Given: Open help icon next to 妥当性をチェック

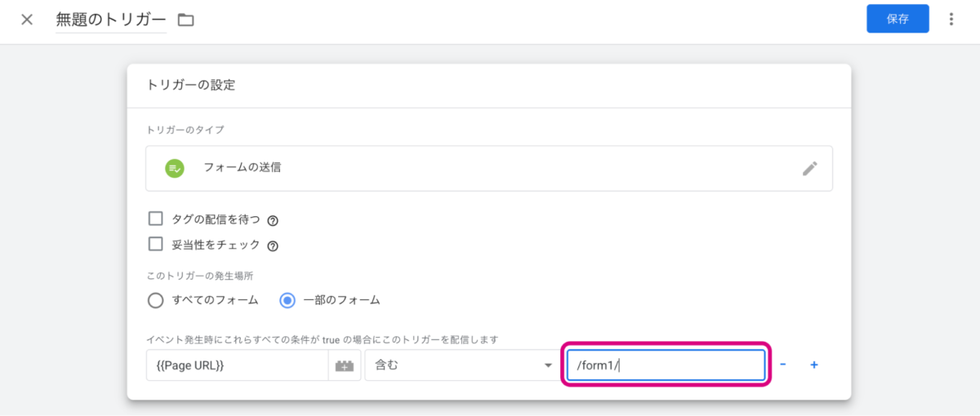Looking at the screenshot, I should [274, 246].
